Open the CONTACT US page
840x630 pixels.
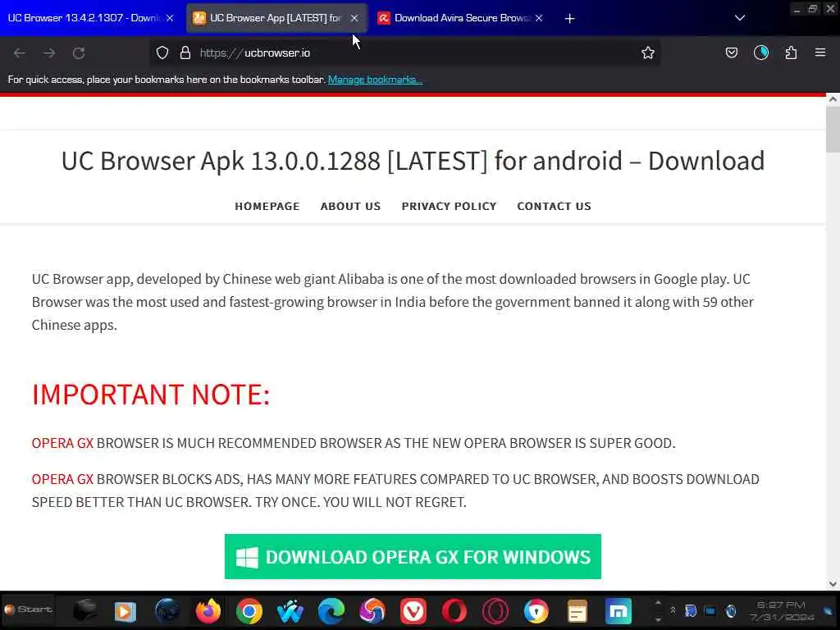[x=554, y=206]
